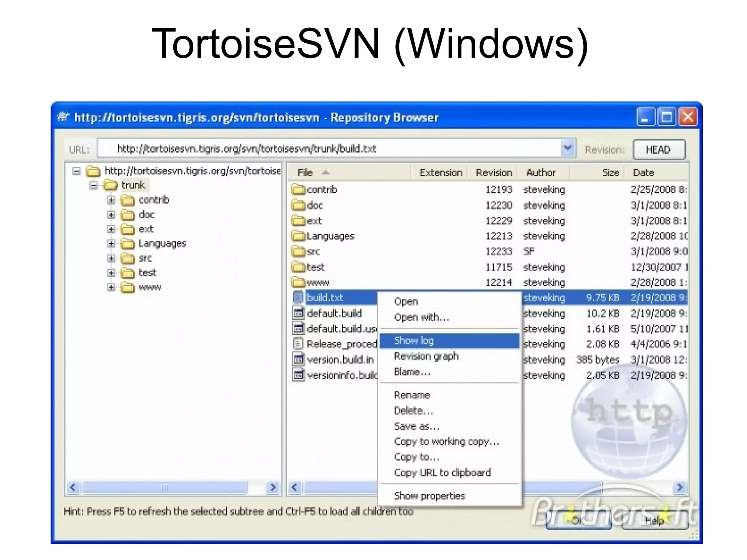Click the default.build file icon
This screenshot has height=560, width=747.
pyautogui.click(x=298, y=313)
